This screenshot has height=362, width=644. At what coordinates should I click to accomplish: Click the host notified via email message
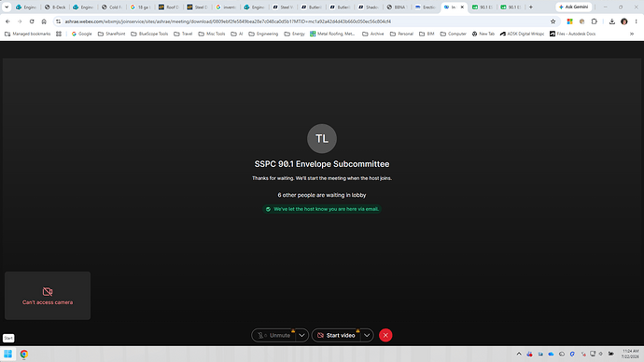point(322,209)
